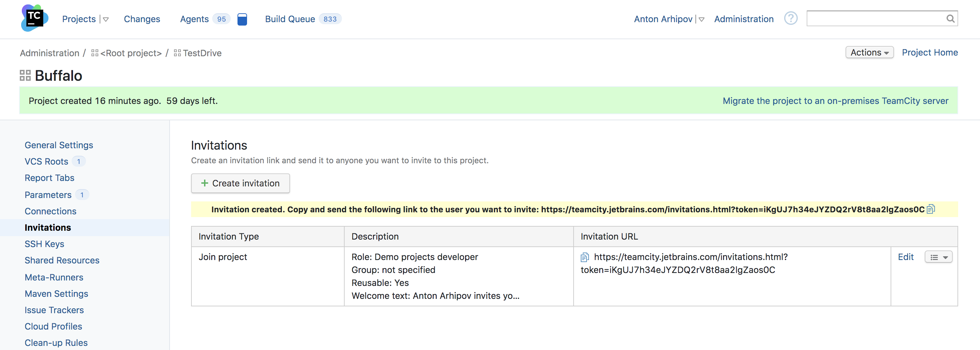The width and height of the screenshot is (980, 350).
Task: Click Administration in the breadcrumb
Action: coord(49,53)
